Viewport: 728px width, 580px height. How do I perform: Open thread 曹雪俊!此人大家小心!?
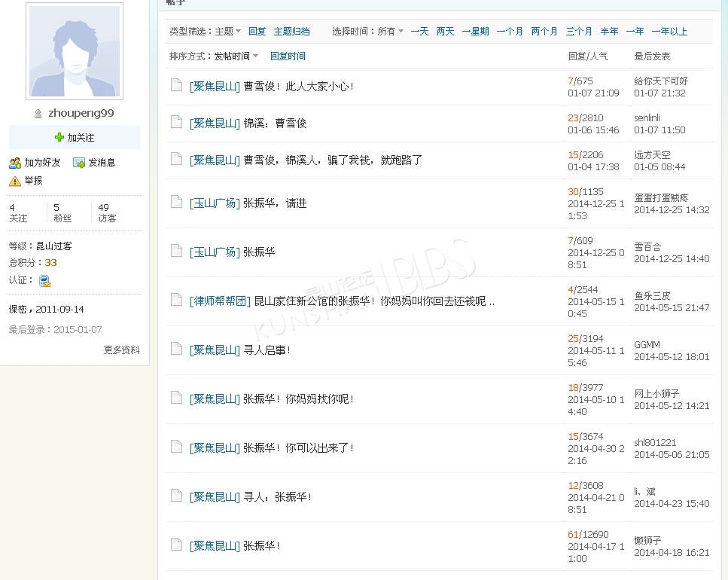(298, 87)
